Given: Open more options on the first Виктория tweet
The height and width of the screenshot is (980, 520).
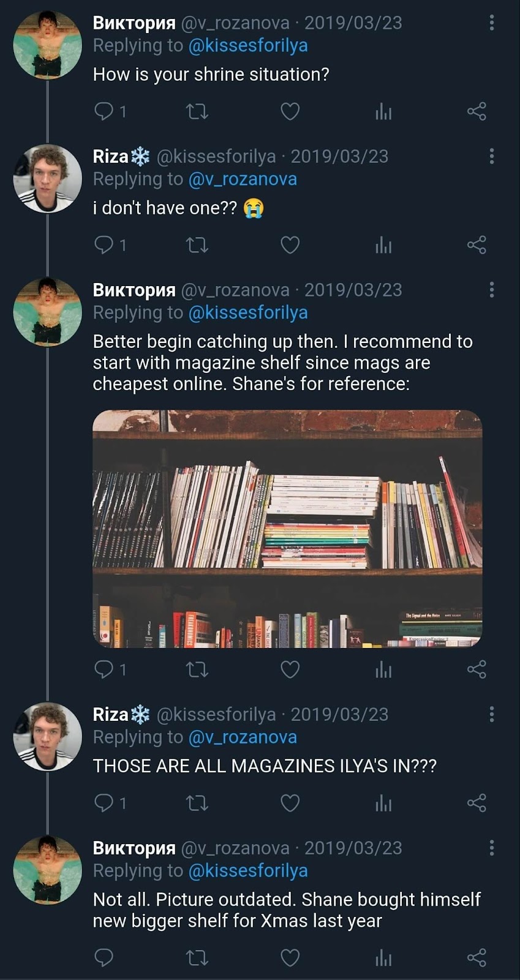Looking at the screenshot, I should click(x=491, y=23).
